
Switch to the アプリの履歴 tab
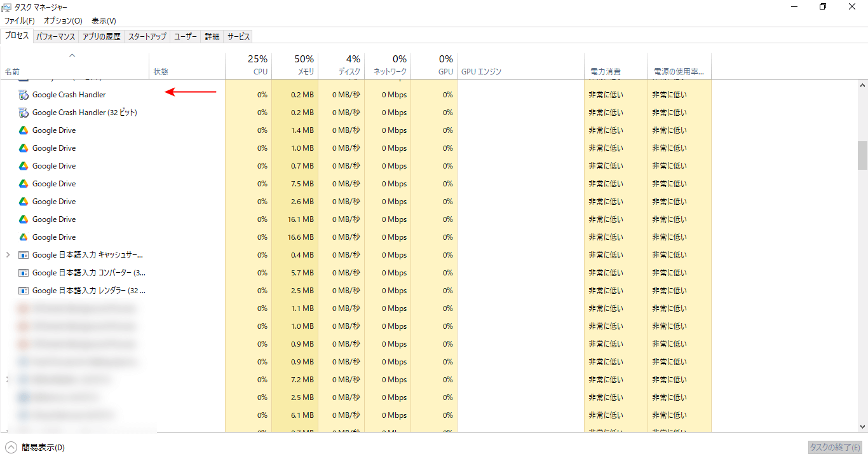102,37
